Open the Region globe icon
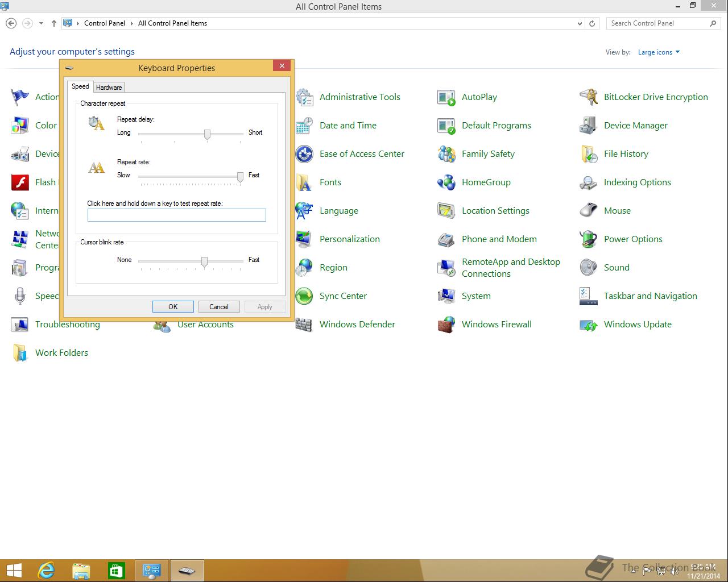This screenshot has width=728, height=582. 304,268
